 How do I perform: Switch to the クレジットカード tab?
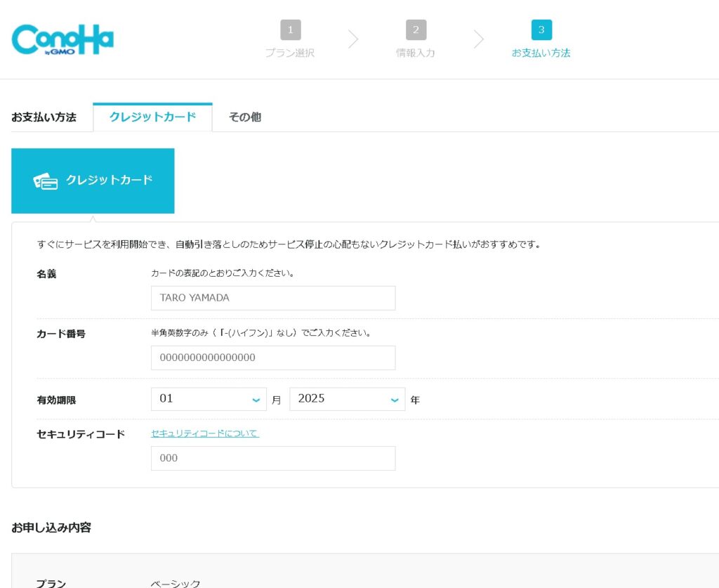pos(152,117)
